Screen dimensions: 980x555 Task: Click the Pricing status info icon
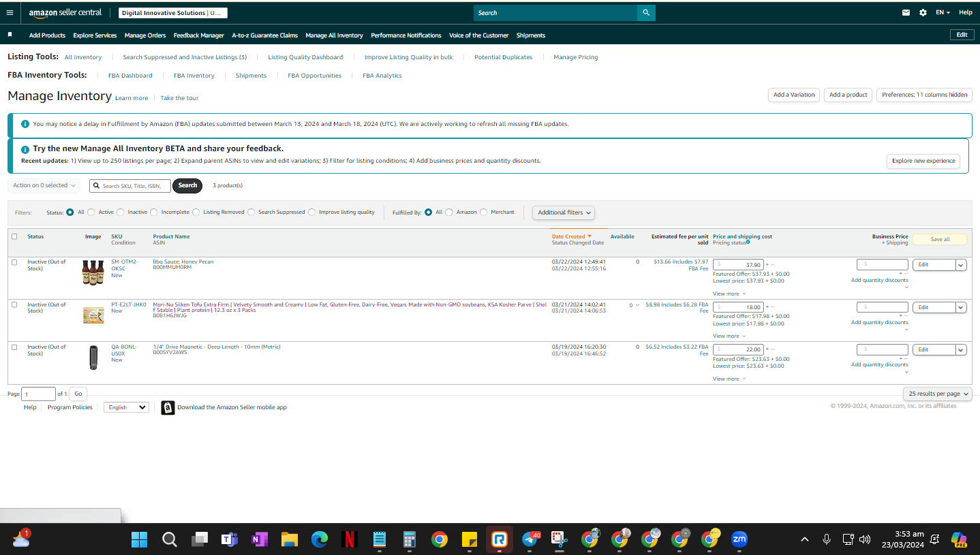[748, 242]
